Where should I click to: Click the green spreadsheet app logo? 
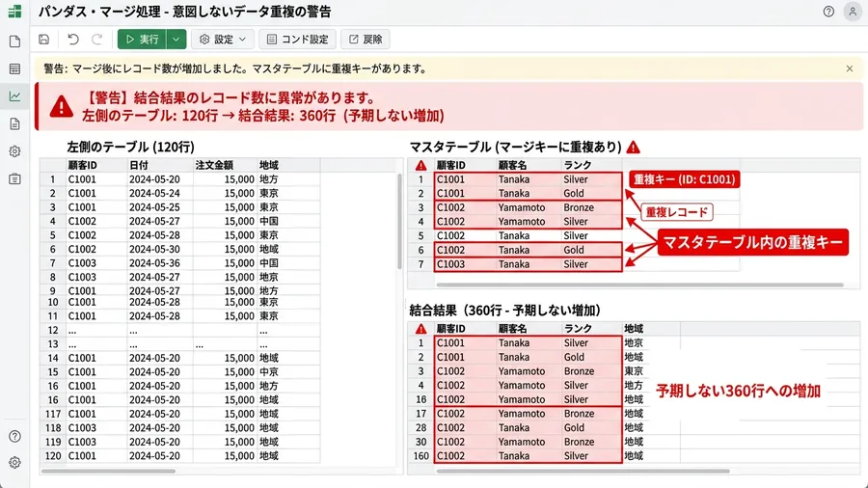14,12
